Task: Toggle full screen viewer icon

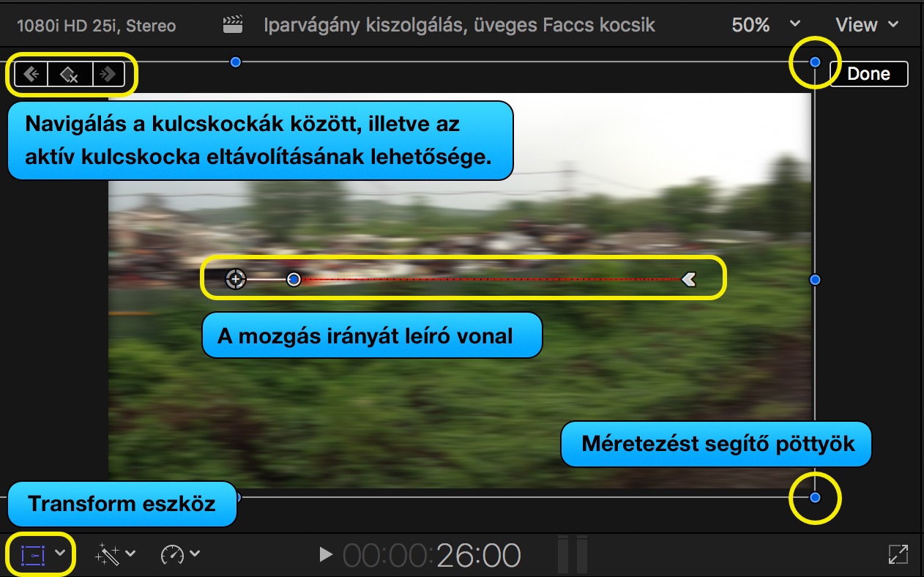Action: [x=898, y=555]
